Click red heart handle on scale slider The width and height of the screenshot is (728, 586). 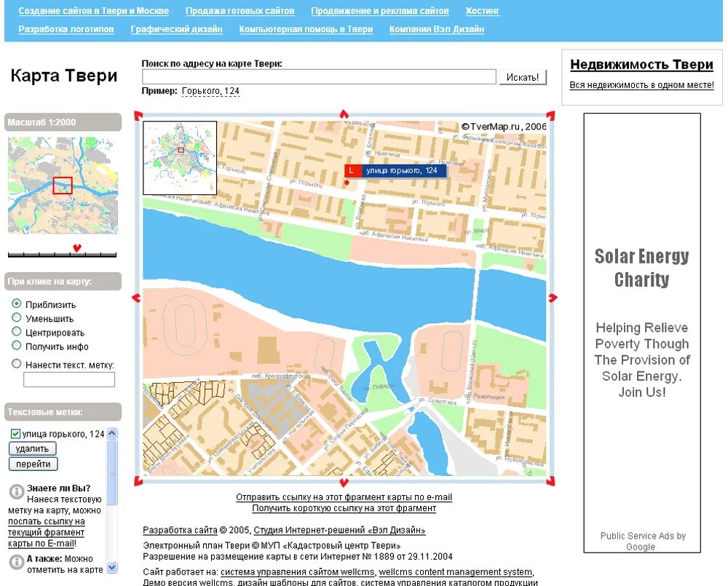pos(77,248)
